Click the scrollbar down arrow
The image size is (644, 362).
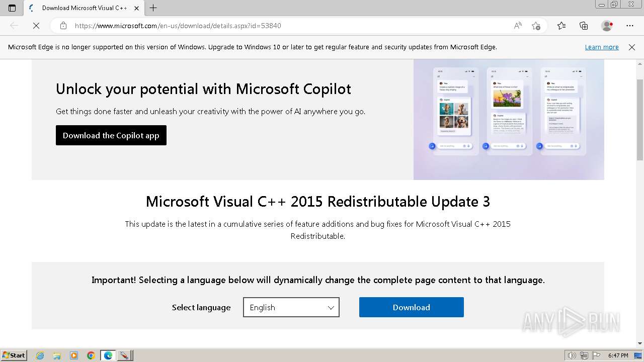click(640, 343)
